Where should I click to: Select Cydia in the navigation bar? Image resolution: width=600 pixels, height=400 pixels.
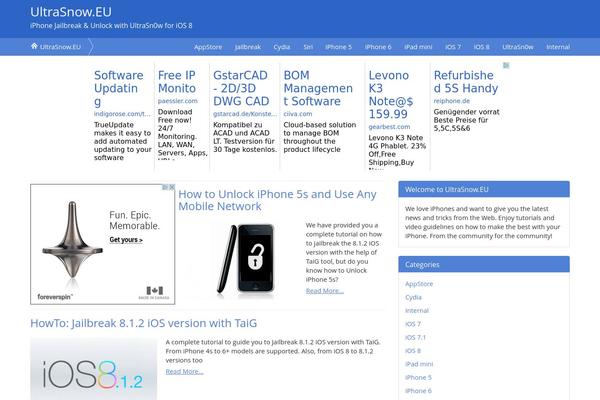coord(282,47)
